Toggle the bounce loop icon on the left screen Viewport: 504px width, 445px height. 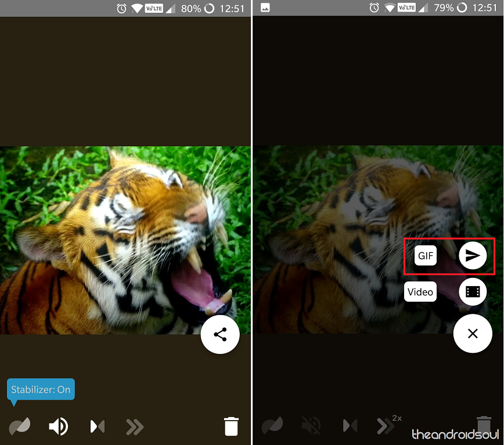click(97, 426)
